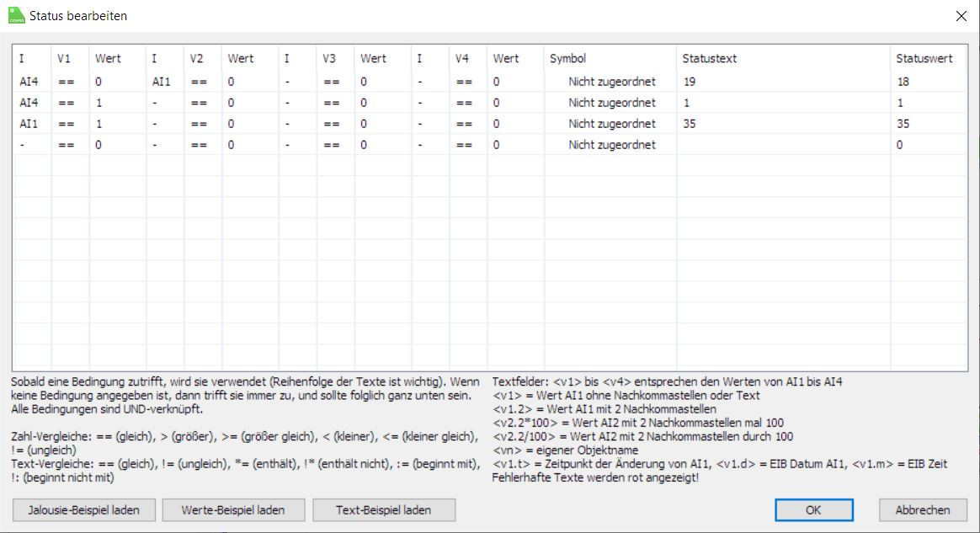This screenshot has width=980, height=533.
Task: Edit Statustext cell containing 19
Action: pos(783,81)
